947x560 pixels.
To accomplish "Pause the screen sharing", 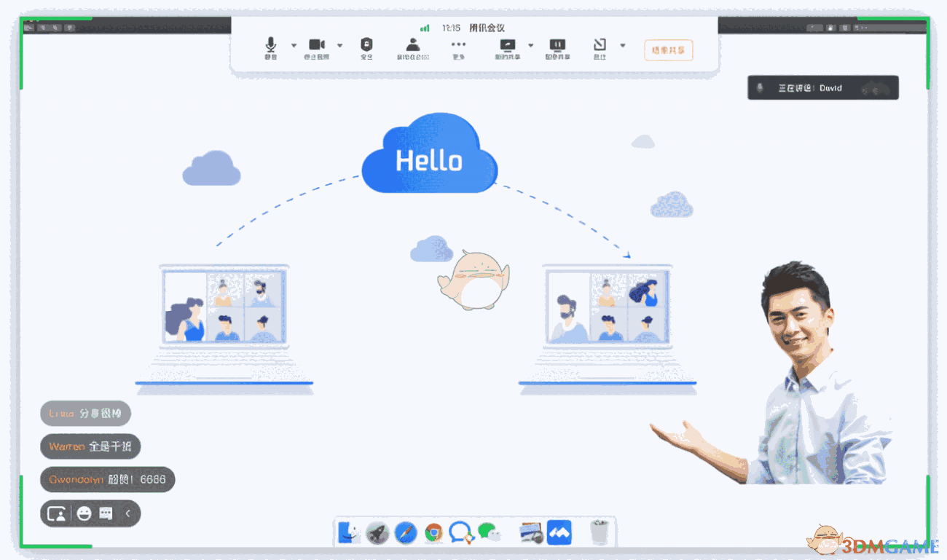I will click(x=557, y=47).
